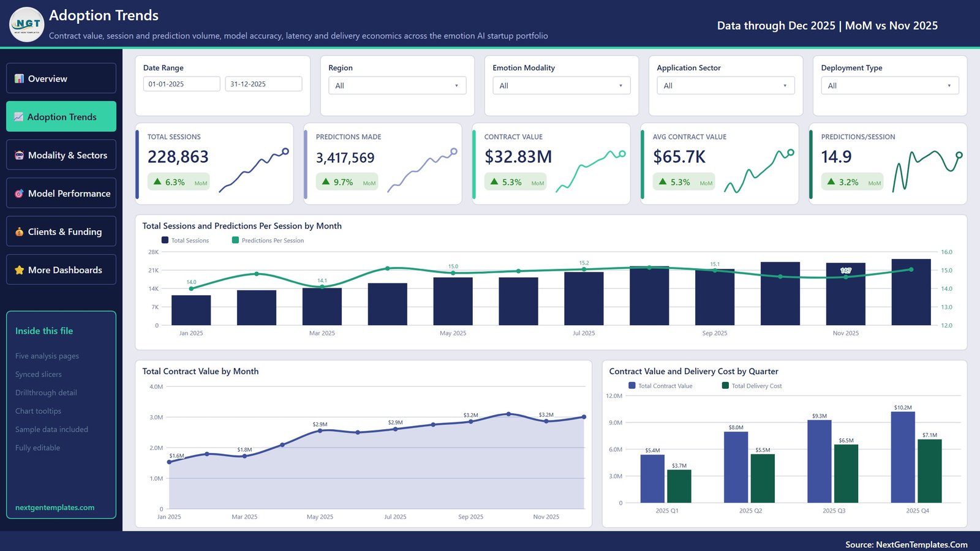Click 'Synced slicers' text
Screen dimensions: 980x551
point(39,374)
